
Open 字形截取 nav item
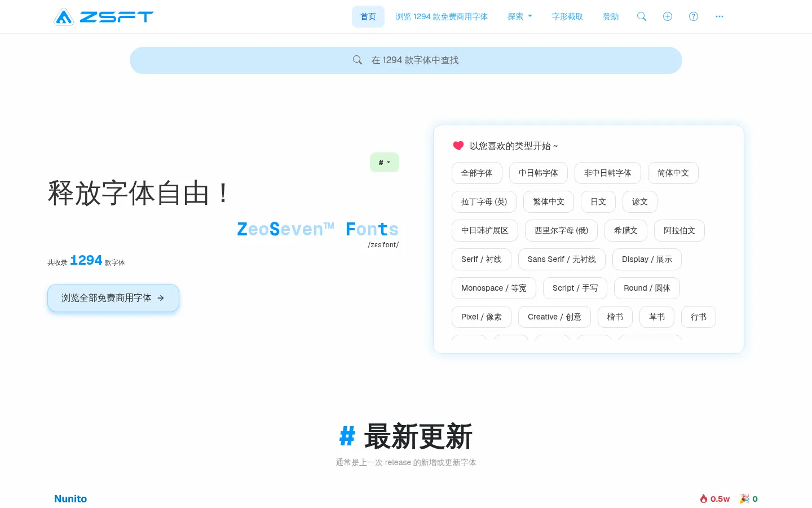pos(567,16)
